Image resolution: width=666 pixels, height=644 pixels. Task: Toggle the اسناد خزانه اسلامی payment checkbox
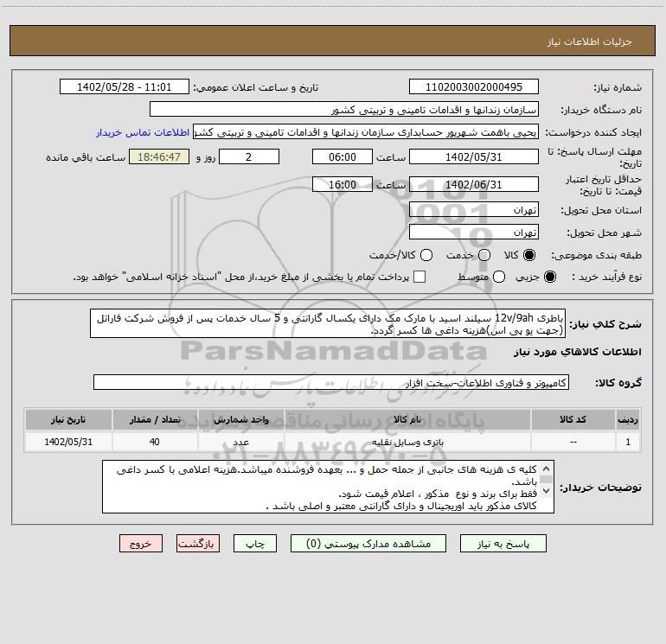(419, 277)
